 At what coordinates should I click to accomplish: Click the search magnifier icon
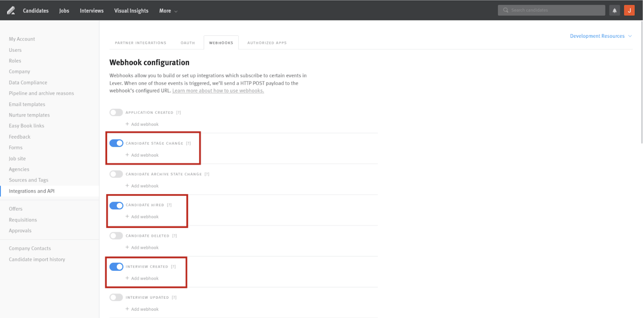(505, 10)
